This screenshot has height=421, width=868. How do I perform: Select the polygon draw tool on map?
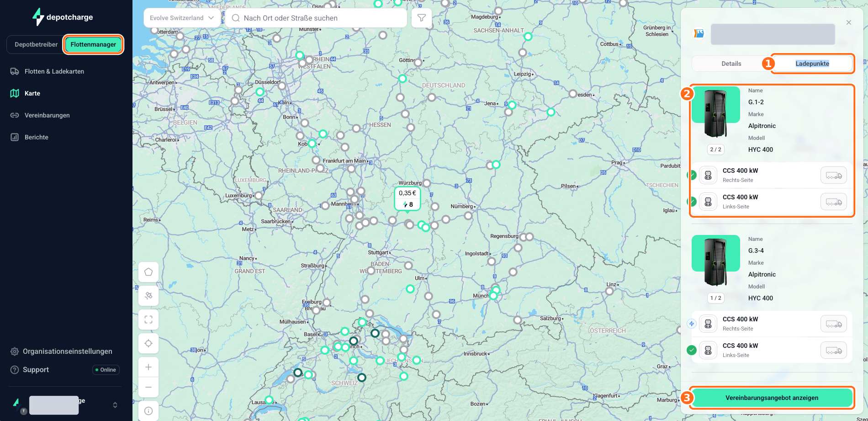(x=148, y=272)
